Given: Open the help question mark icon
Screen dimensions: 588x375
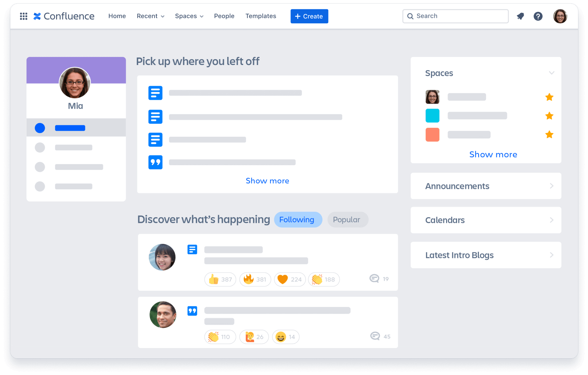Looking at the screenshot, I should (x=538, y=16).
